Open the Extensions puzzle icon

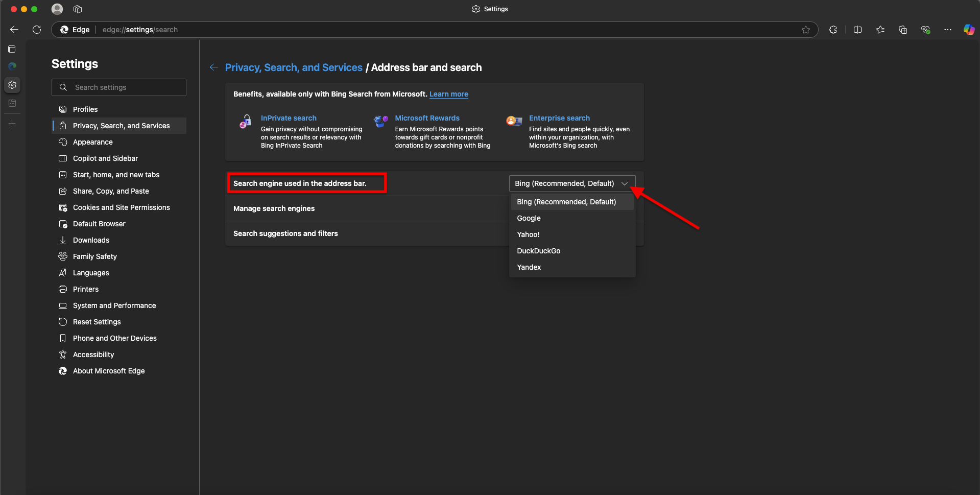tap(833, 30)
